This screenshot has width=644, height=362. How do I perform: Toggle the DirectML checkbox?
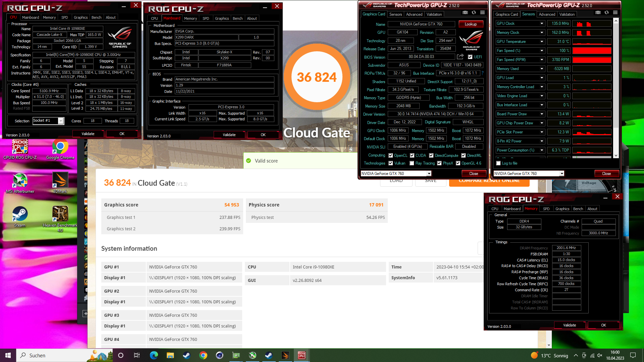[x=463, y=156]
